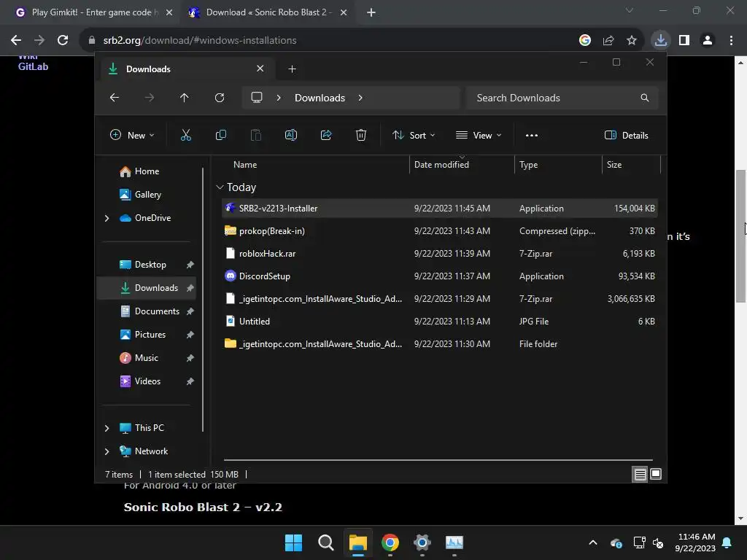Click the search magnifier in Search Downloads box
Viewport: 747px width, 560px height.
pos(645,98)
